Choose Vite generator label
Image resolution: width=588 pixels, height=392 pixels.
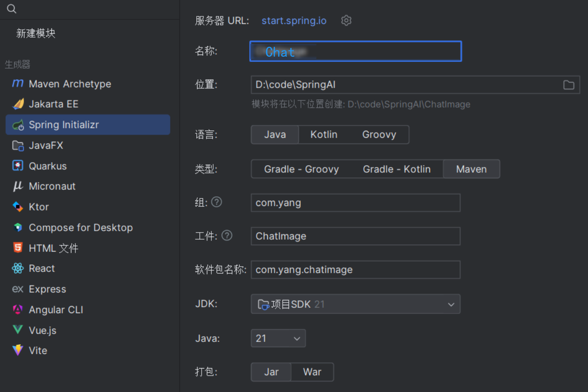pyautogui.click(x=38, y=350)
